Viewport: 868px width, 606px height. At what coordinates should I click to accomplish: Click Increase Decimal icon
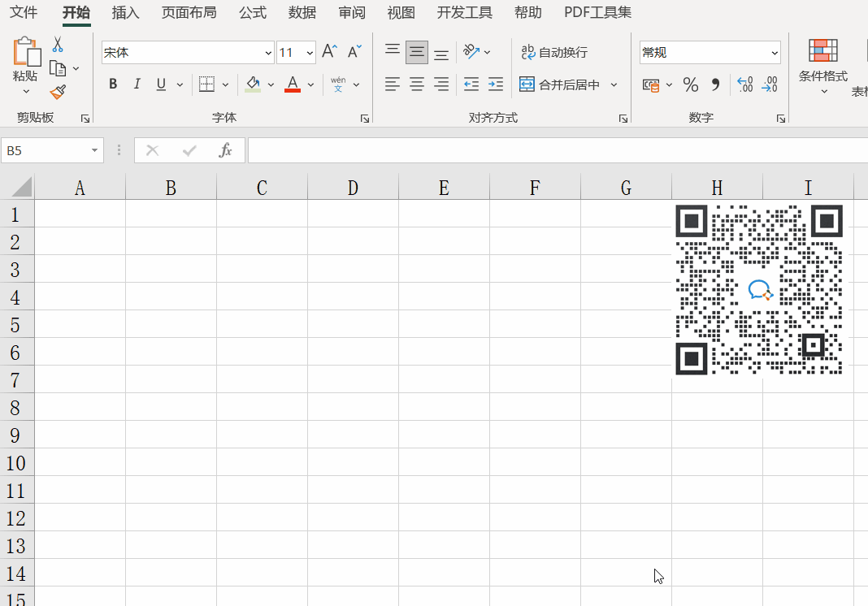(745, 84)
